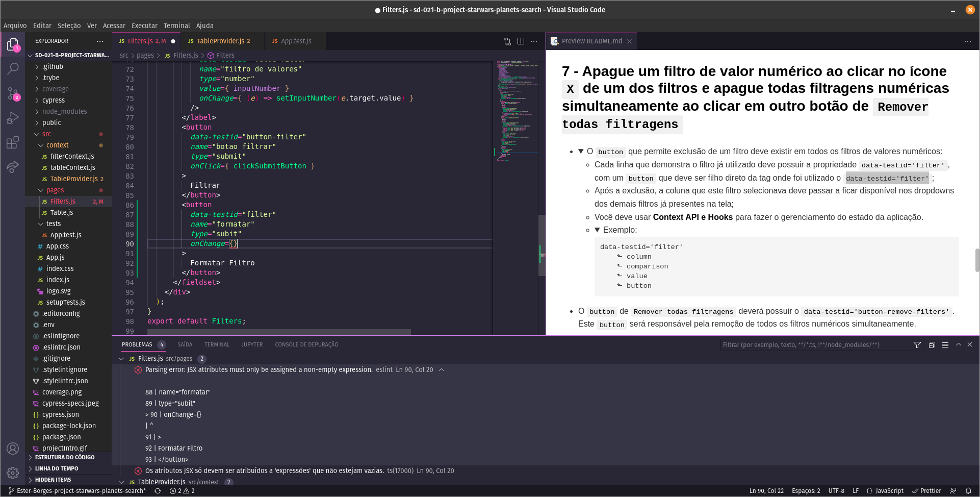The image size is (980, 497).
Task: Click the Prettier status bar item
Action: click(926, 491)
